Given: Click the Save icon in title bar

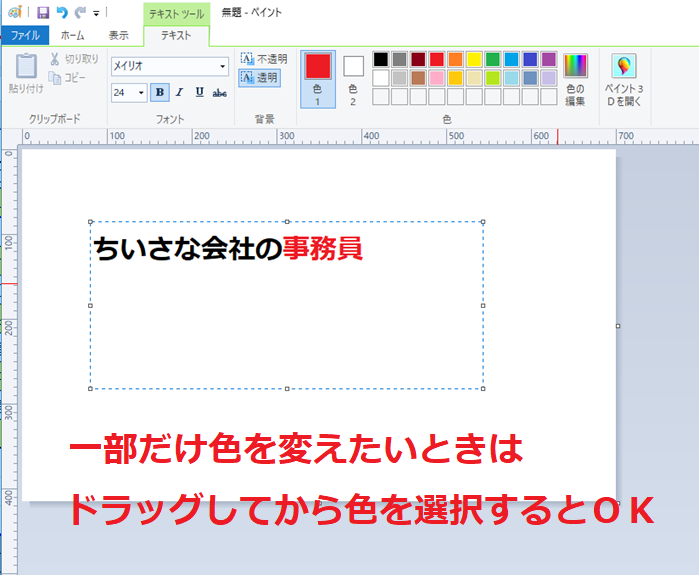Looking at the screenshot, I should pos(43,13).
